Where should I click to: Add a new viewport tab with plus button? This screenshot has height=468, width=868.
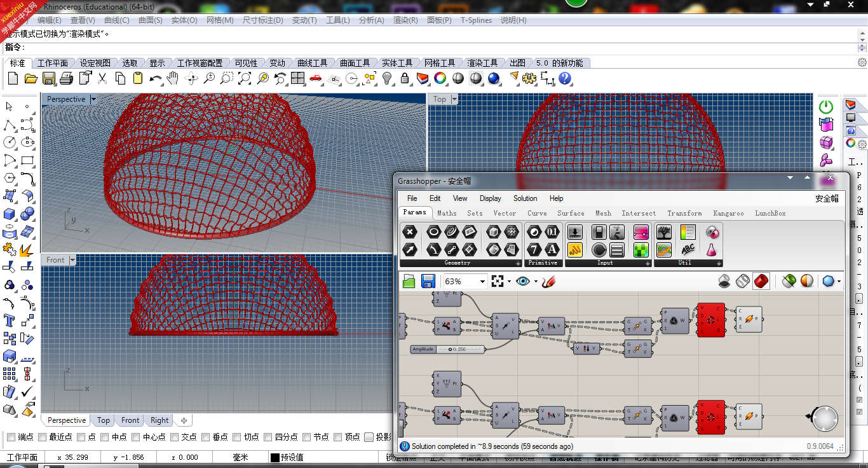184,420
